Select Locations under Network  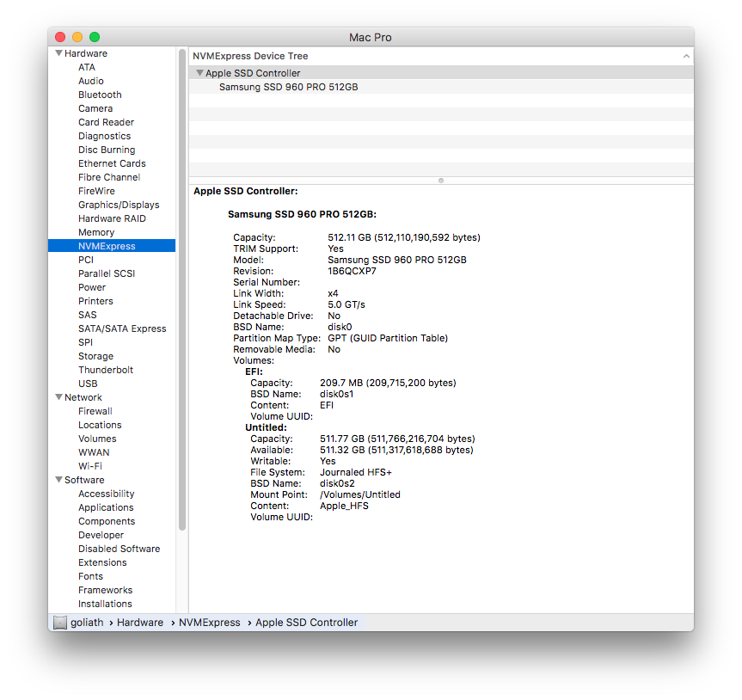point(100,425)
